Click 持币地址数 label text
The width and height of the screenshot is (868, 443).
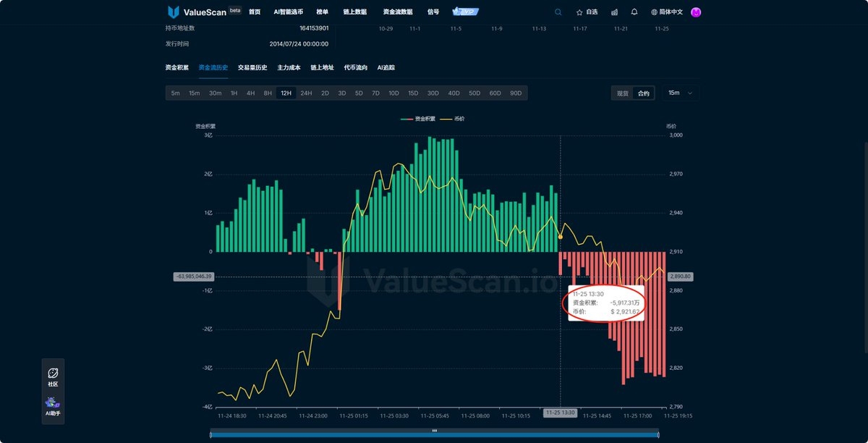tap(179, 28)
